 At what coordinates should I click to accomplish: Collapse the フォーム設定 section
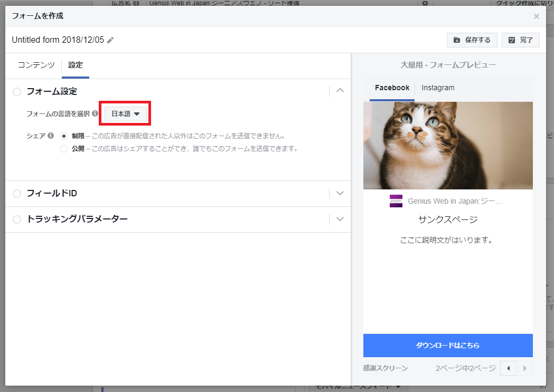[x=340, y=91]
